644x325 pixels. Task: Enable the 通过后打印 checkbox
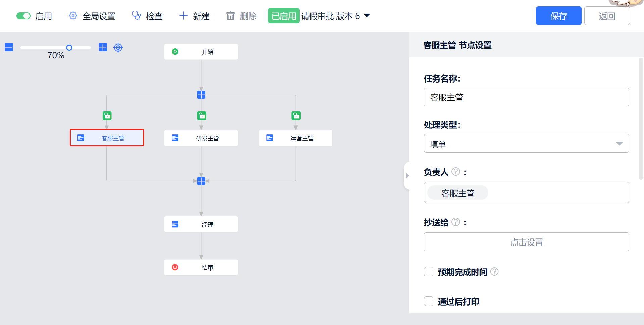click(x=429, y=301)
